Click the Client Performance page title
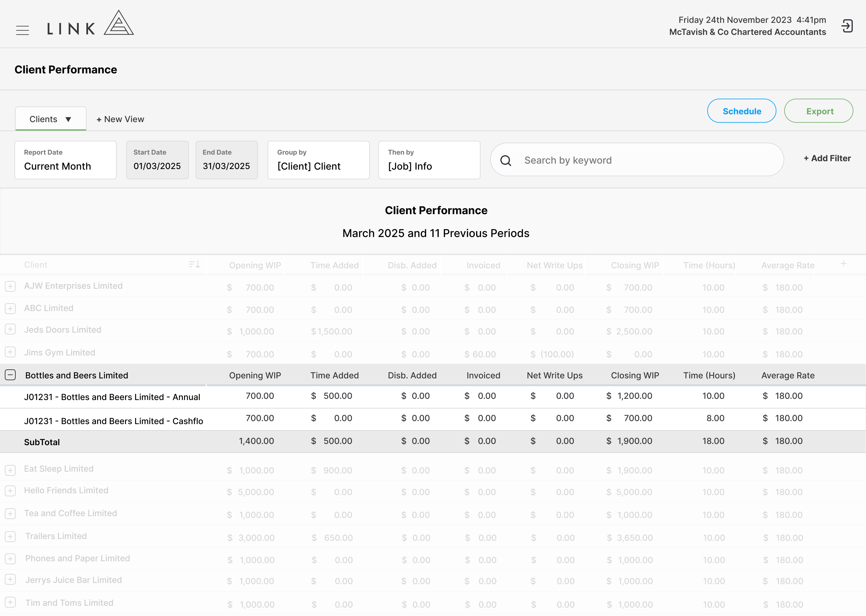Image resolution: width=866 pixels, height=616 pixels. pos(66,69)
